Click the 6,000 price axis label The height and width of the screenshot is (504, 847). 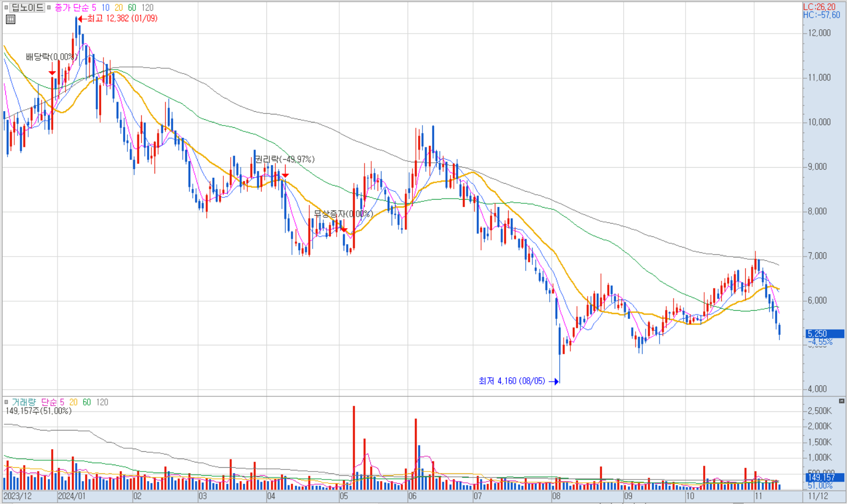tap(818, 301)
